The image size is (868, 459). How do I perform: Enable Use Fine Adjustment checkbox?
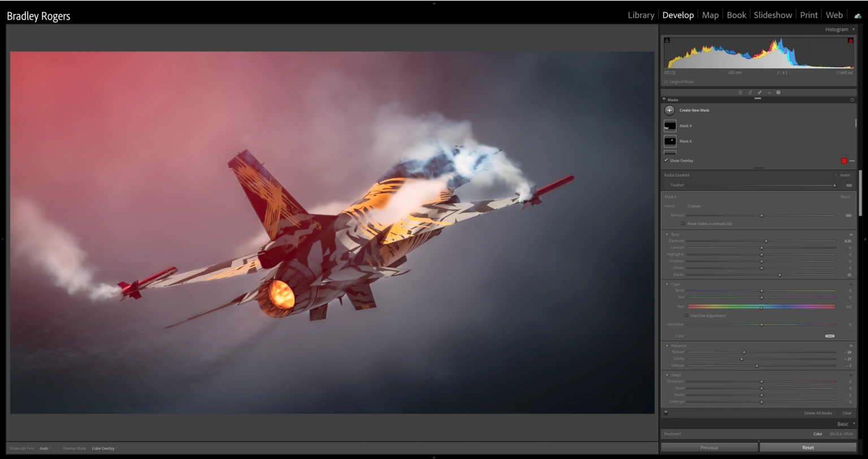687,316
